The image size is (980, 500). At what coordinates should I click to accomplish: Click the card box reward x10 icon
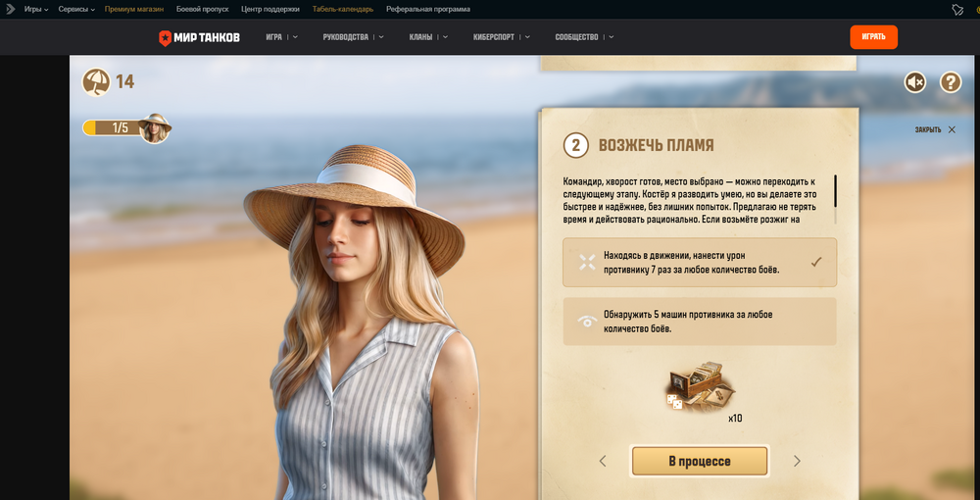pyautogui.click(x=700, y=385)
